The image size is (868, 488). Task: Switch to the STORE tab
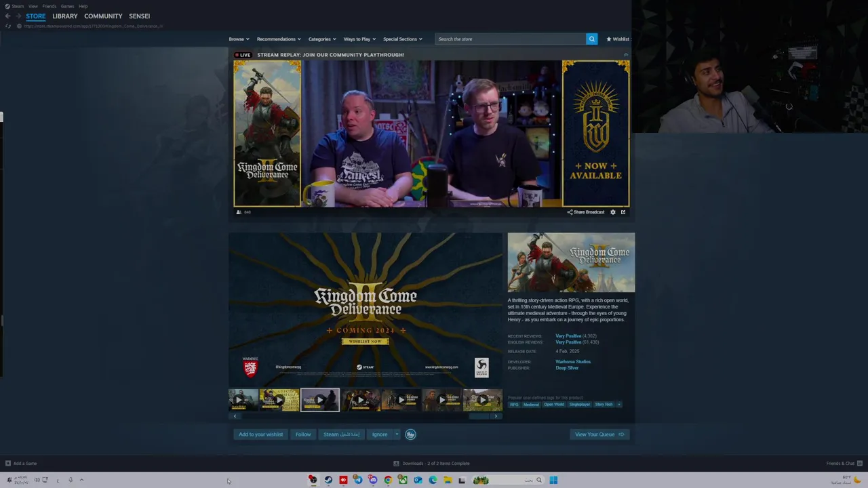(x=36, y=16)
